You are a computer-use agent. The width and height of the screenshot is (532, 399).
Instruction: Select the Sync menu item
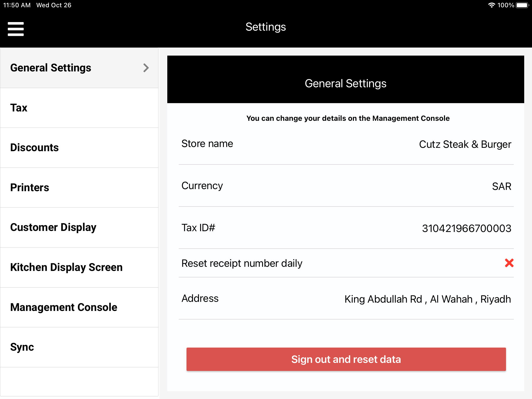(x=79, y=347)
